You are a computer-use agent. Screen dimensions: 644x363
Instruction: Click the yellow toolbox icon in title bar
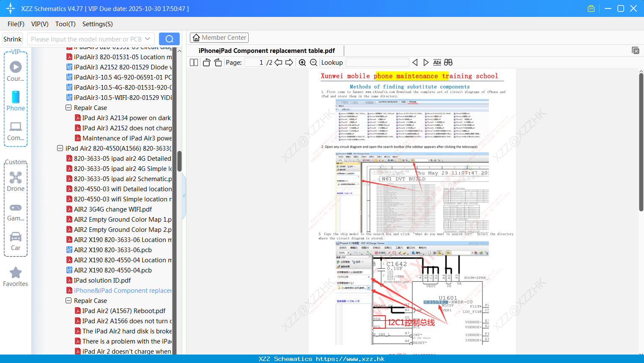pos(591,8)
